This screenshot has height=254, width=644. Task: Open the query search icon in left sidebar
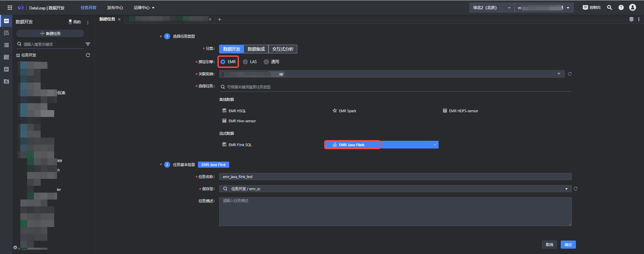(x=6, y=33)
